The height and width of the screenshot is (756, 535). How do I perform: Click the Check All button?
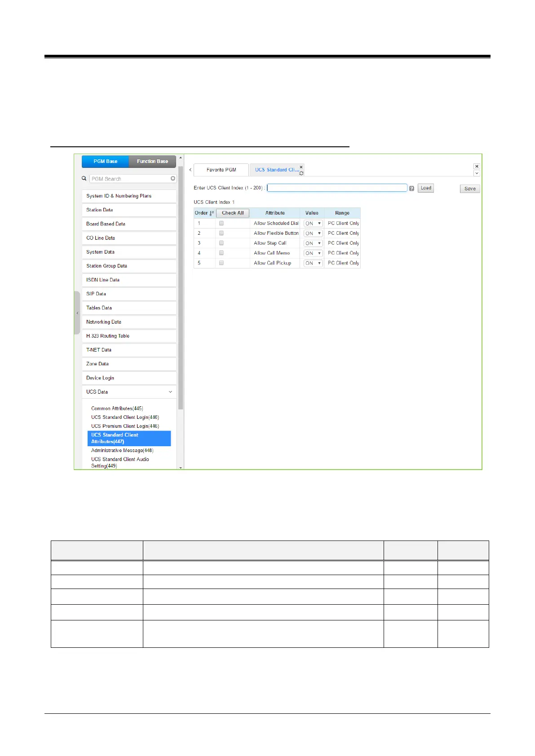(233, 213)
